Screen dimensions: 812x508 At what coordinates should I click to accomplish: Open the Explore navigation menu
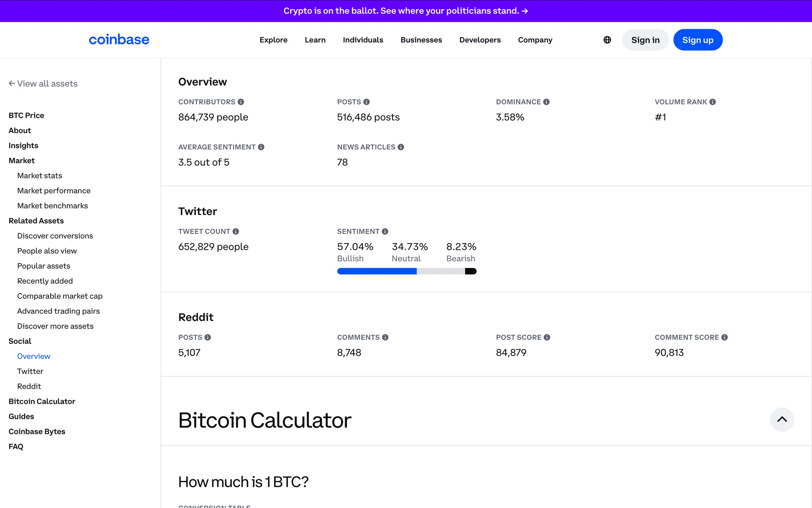coord(273,40)
